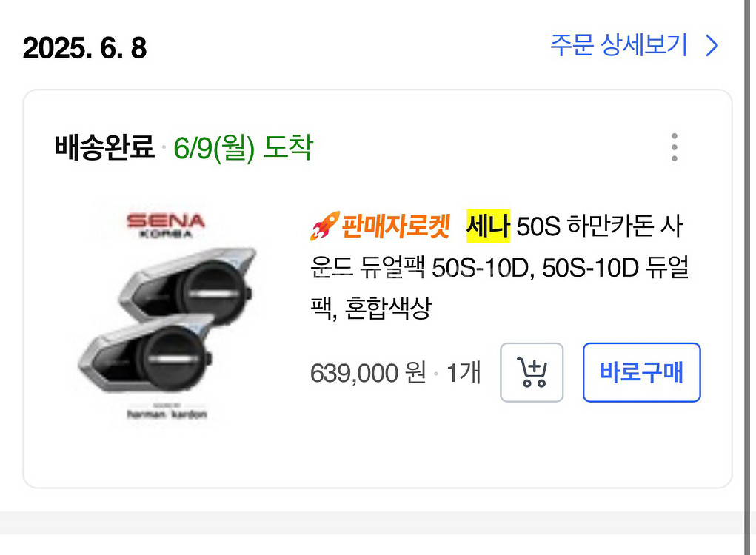Click the 639,000 원 price
The width and height of the screenshot is (756, 555).
point(367,373)
